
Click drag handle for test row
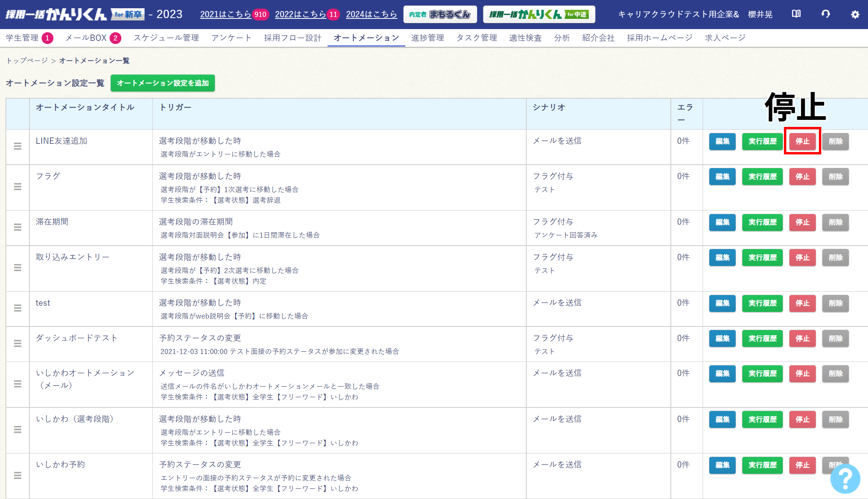(18, 308)
